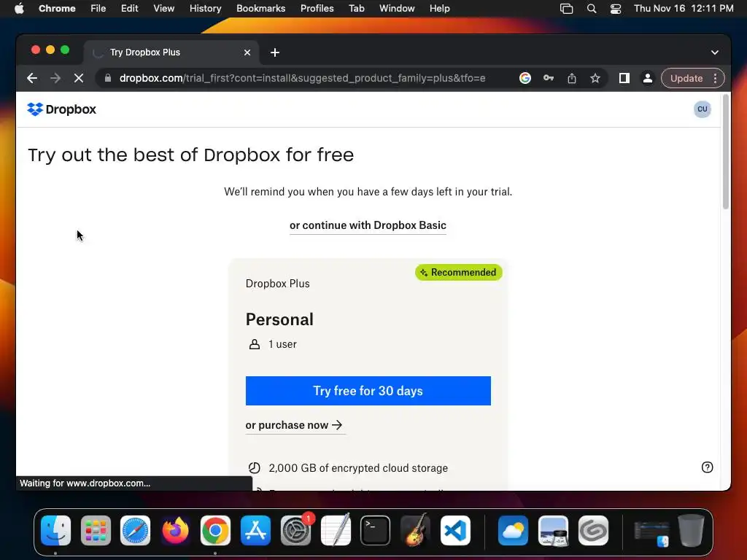Open a new tab with plus button
Image resolution: width=747 pixels, height=560 pixels.
click(275, 52)
